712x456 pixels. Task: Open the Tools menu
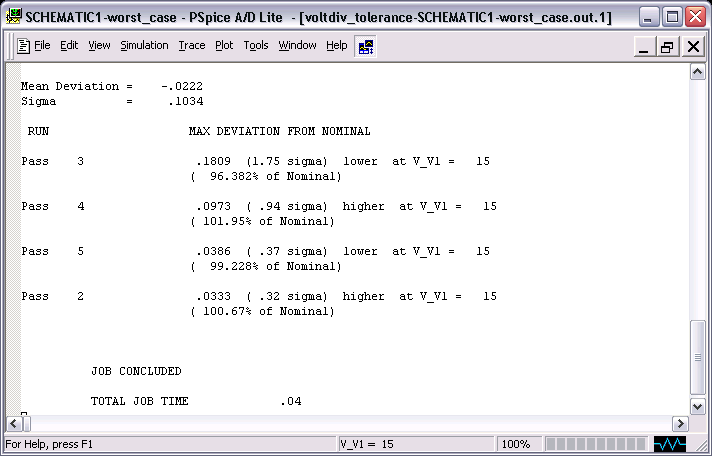(x=256, y=45)
